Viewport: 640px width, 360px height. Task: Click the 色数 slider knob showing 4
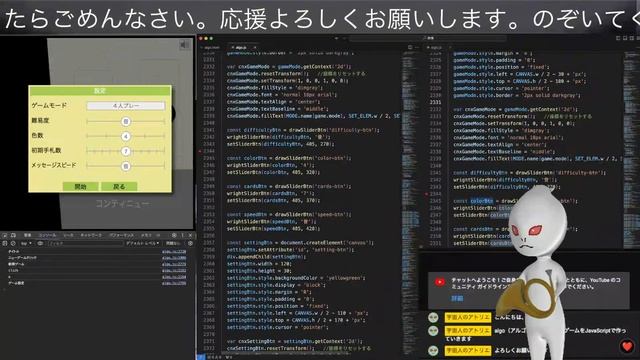[x=126, y=136]
